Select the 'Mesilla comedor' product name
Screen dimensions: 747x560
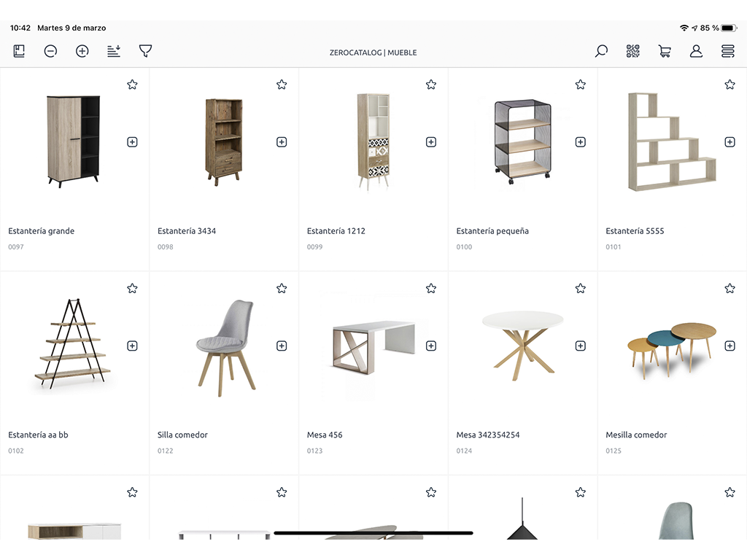coord(636,435)
